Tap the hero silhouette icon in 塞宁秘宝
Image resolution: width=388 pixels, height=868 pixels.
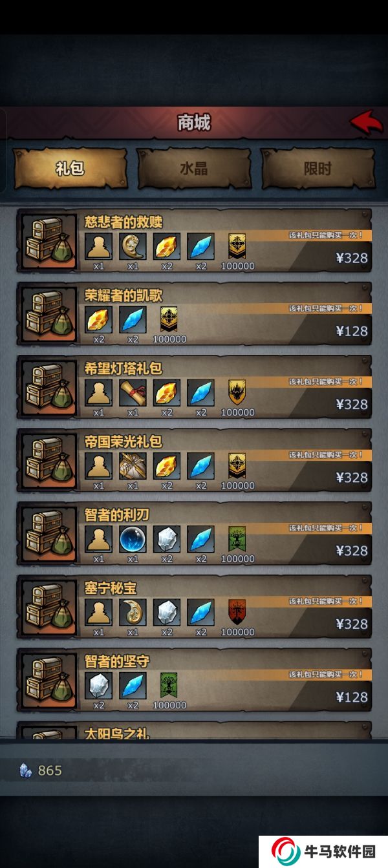pos(98,611)
